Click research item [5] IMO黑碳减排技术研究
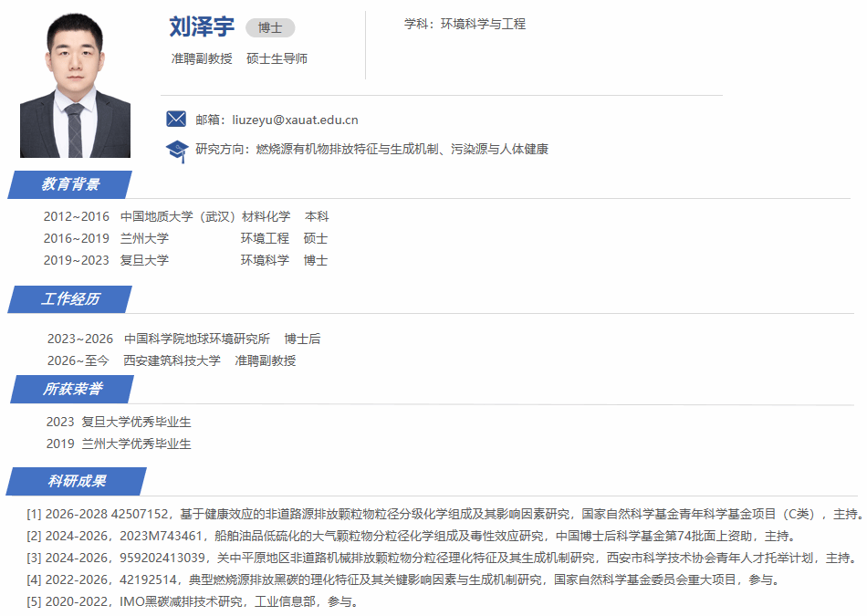867x616 pixels. (x=192, y=601)
